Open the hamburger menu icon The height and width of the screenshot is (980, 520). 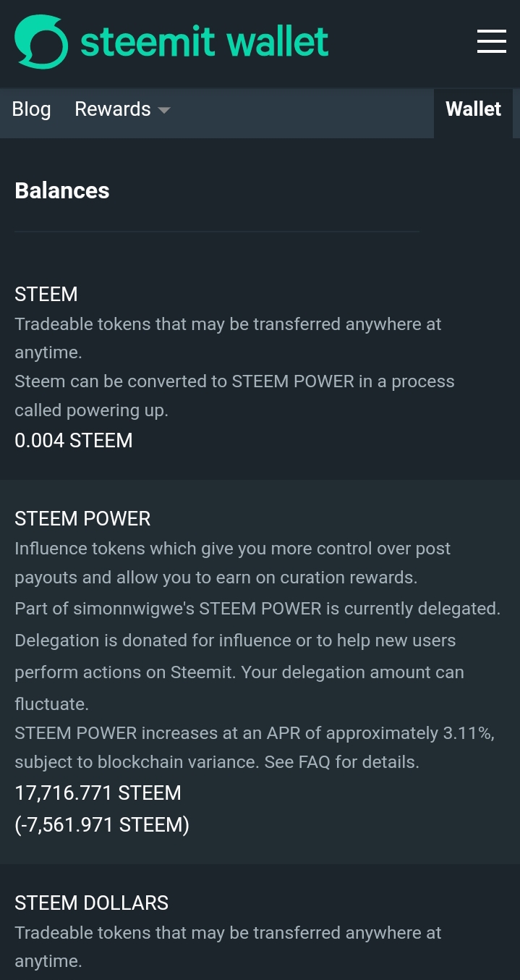pyautogui.click(x=492, y=41)
